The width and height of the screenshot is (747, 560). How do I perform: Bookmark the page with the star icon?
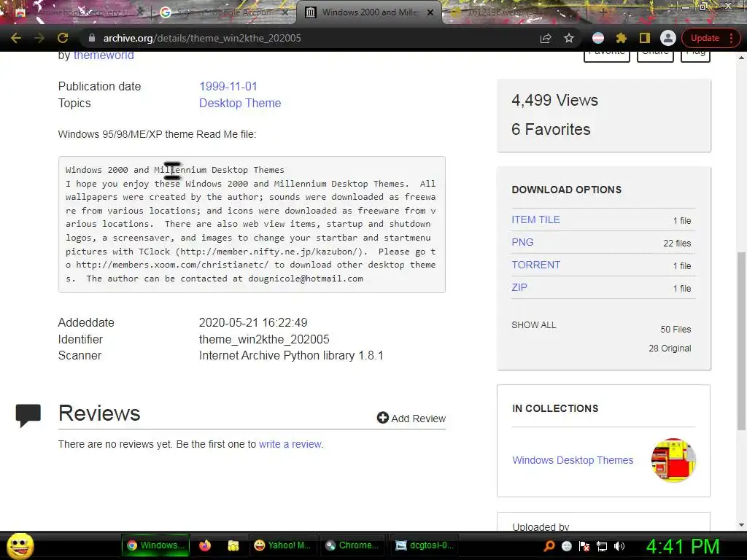coord(569,38)
